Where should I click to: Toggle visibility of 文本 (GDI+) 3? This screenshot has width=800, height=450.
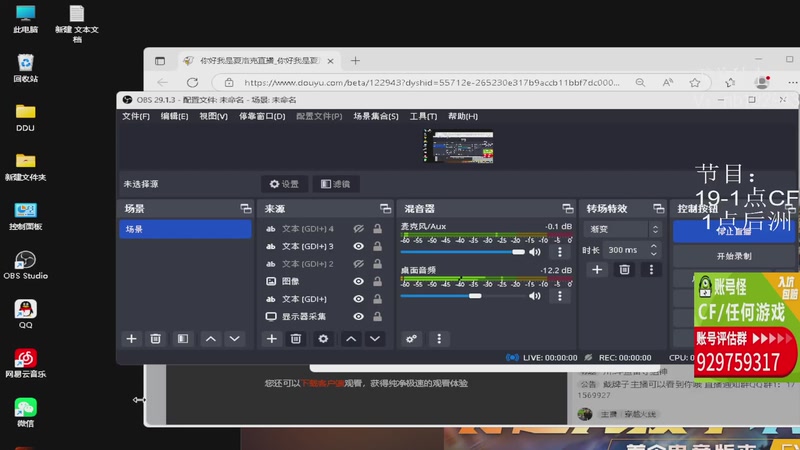tap(359, 246)
